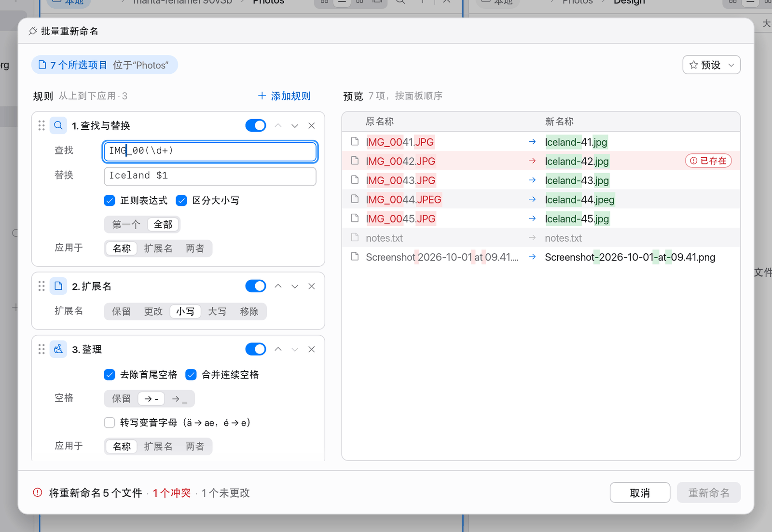Toggle off the 整理 rule switch
Screen dimensions: 772x532
click(x=256, y=349)
